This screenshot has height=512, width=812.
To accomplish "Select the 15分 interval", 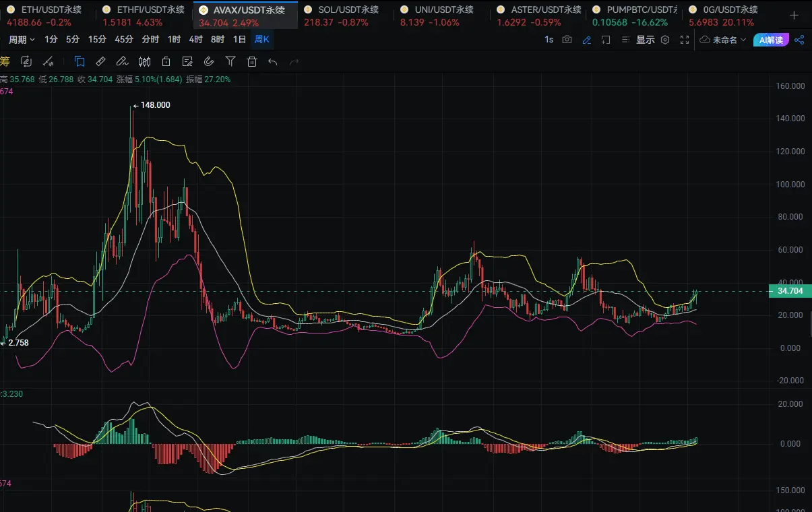I will coord(97,40).
